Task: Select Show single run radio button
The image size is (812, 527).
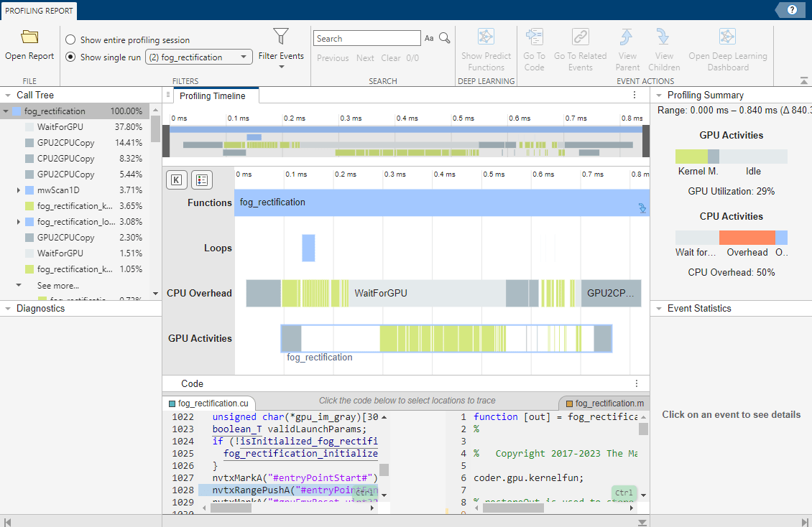Action: coord(70,57)
